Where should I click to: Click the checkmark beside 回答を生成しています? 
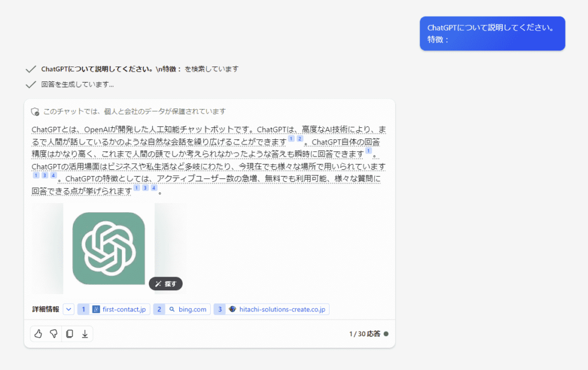31,85
